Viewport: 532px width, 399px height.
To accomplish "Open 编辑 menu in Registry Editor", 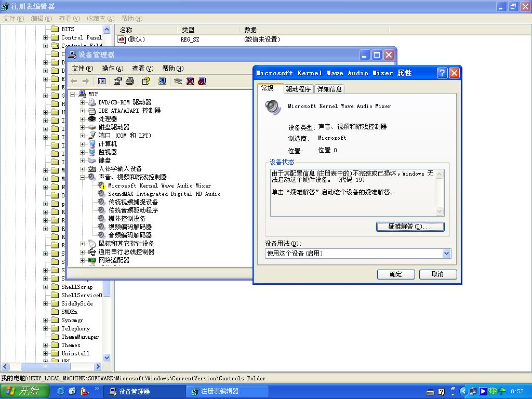I will tap(42, 19).
